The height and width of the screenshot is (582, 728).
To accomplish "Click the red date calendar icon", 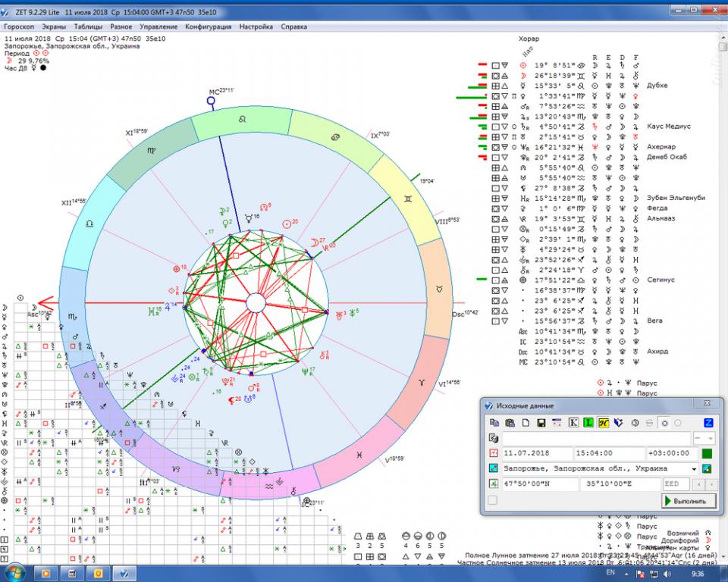I will pos(494,453).
